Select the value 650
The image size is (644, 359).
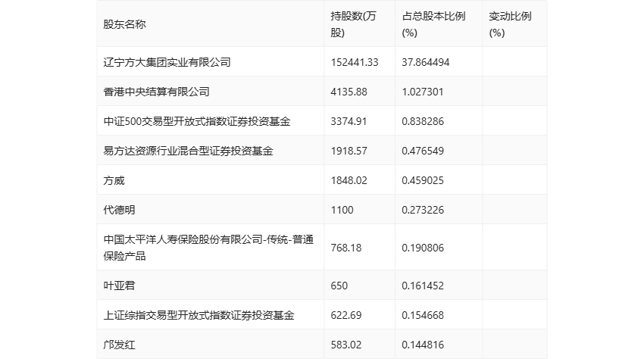click(x=339, y=286)
